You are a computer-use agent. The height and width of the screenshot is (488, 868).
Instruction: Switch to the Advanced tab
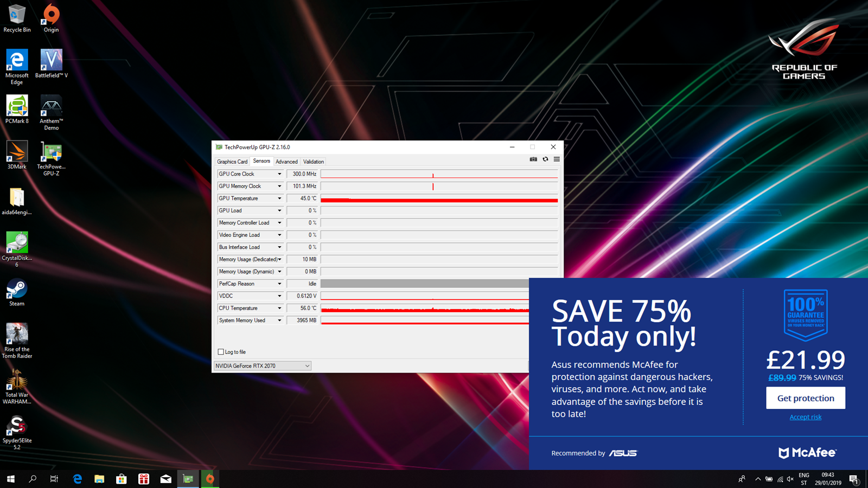pos(286,162)
